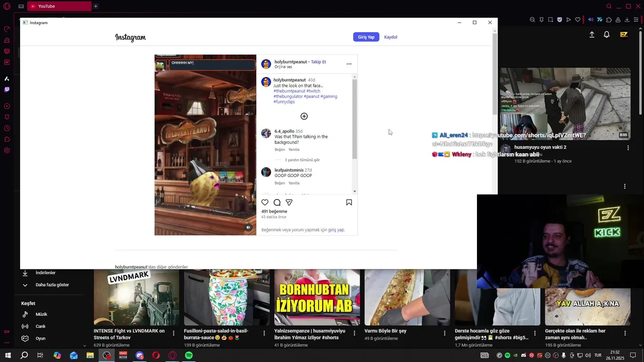The width and height of the screenshot is (644, 362).
Task: Open the sidebar history clock icon
Action: (x=7, y=128)
